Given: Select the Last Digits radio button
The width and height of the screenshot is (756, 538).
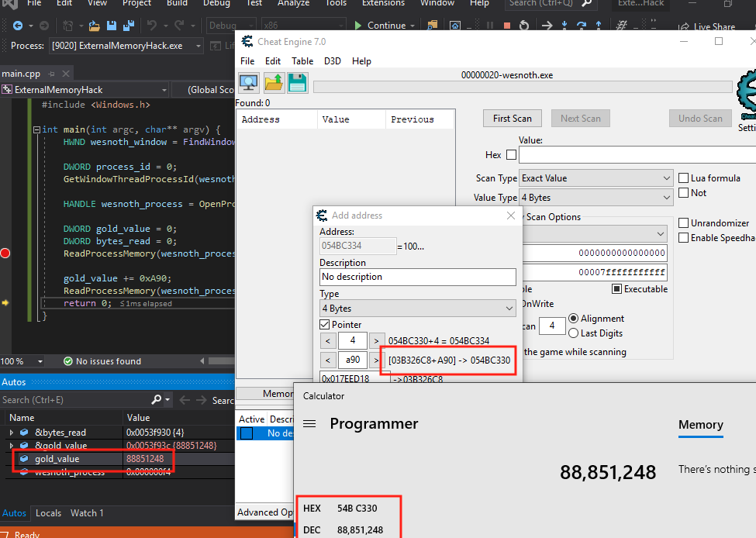Looking at the screenshot, I should pos(573,333).
